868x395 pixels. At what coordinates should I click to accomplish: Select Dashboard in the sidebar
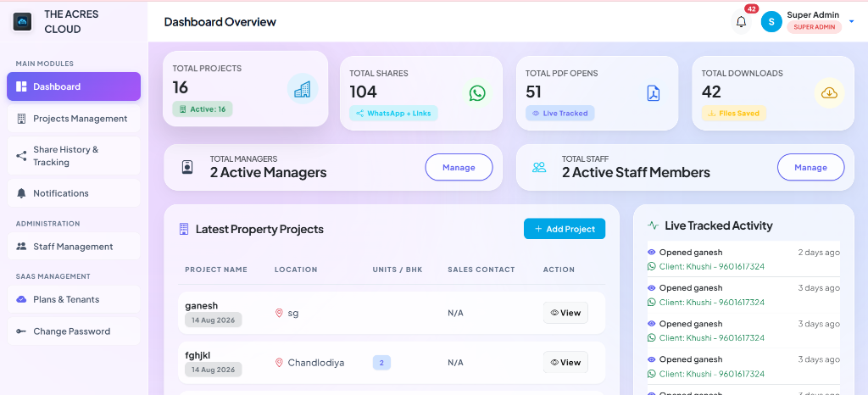(x=74, y=86)
